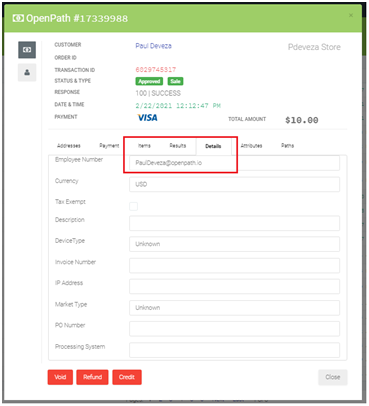Switch to the Payment tab

point(109,146)
